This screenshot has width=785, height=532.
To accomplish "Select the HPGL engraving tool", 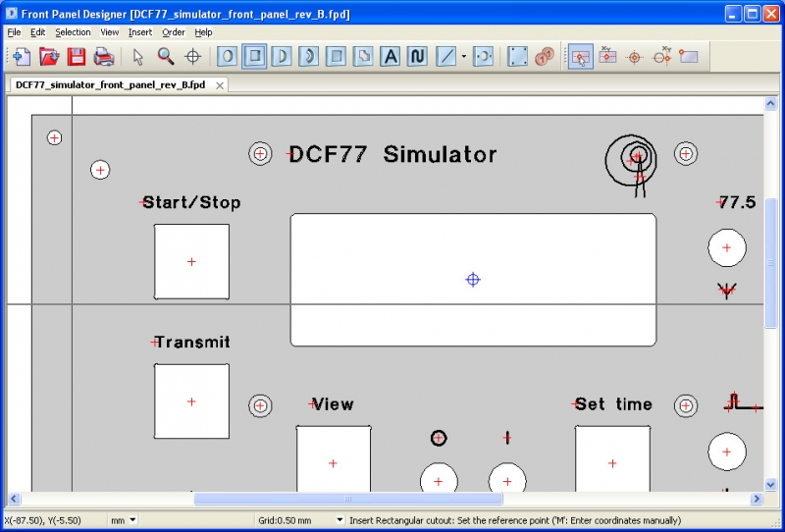I will tap(417, 56).
